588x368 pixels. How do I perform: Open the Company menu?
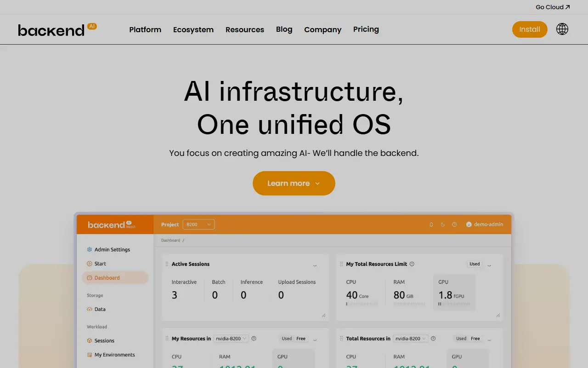coord(323,29)
